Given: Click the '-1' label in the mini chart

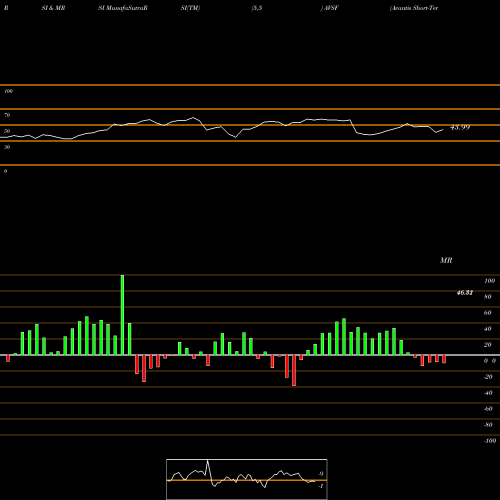Looking at the screenshot, I should 321,486.
